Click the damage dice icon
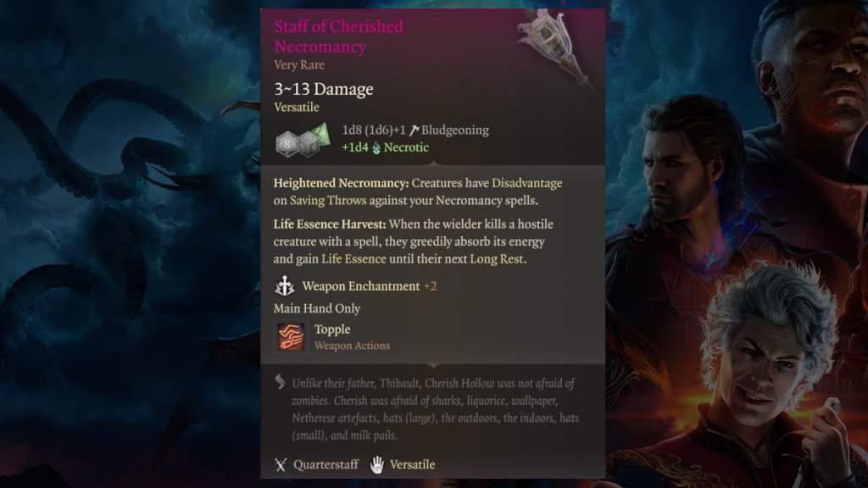 coord(303,140)
